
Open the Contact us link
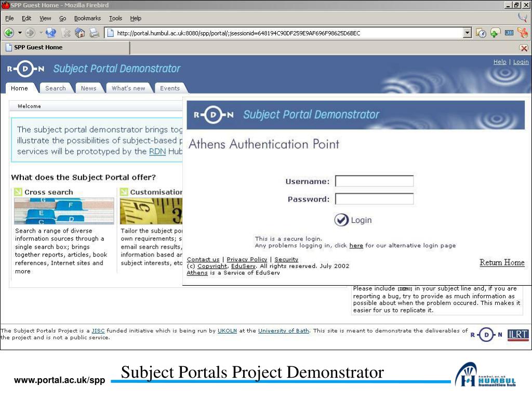pos(203,259)
